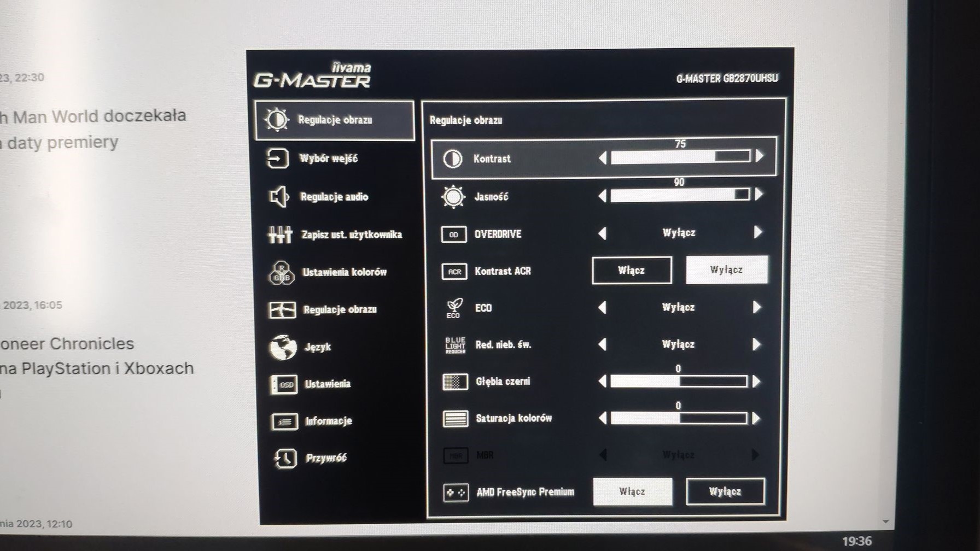
Task: Click the ECO leaf icon
Action: 454,308
